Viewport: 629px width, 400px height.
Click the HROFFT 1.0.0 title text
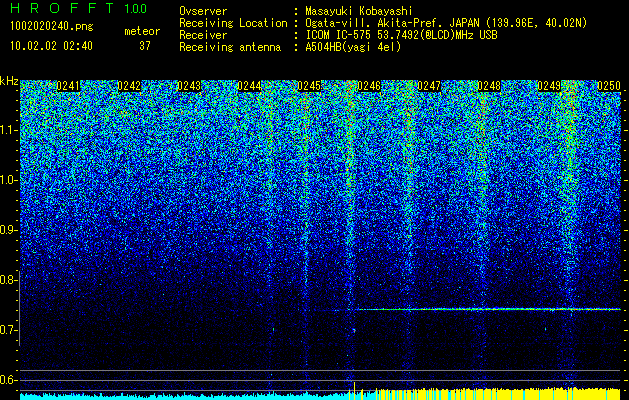[79, 8]
